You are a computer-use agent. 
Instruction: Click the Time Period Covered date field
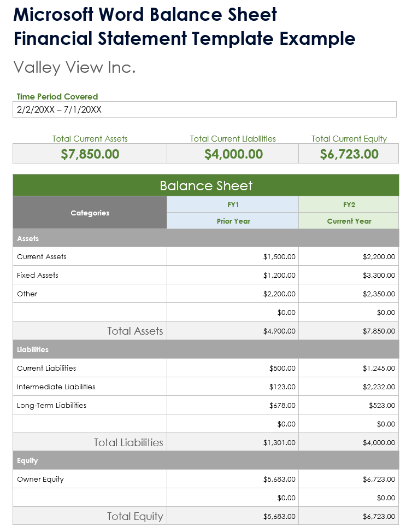[x=204, y=109]
